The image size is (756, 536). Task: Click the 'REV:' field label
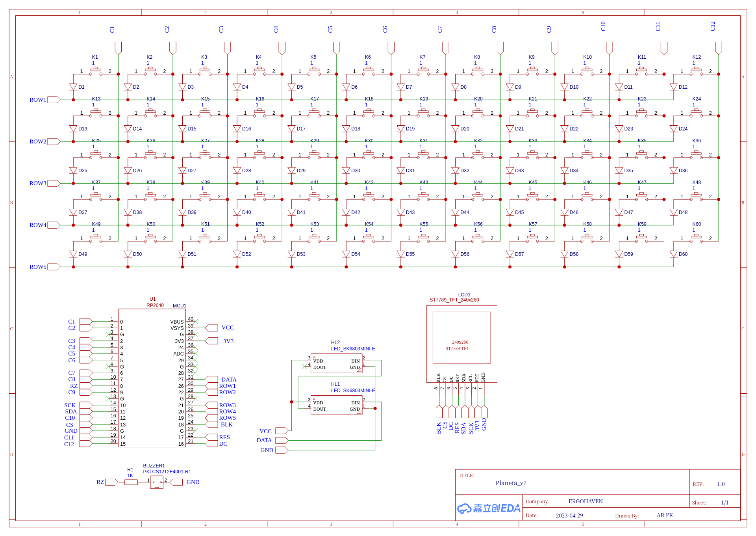click(698, 484)
